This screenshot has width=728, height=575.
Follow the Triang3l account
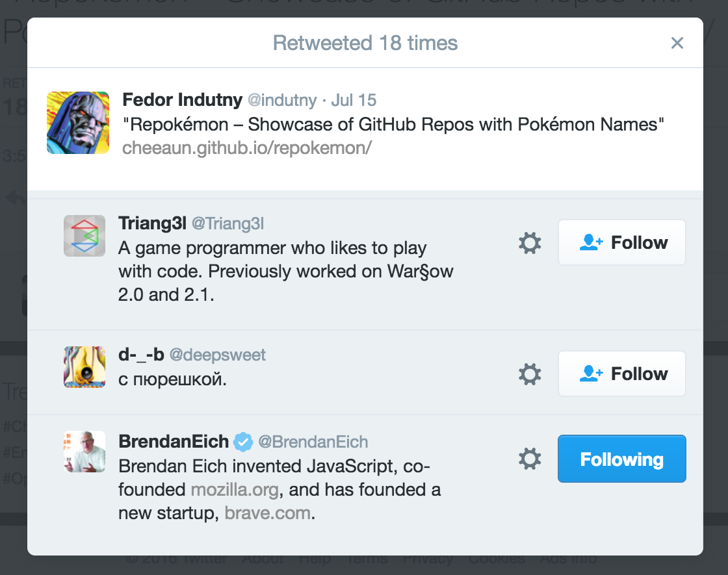click(621, 243)
